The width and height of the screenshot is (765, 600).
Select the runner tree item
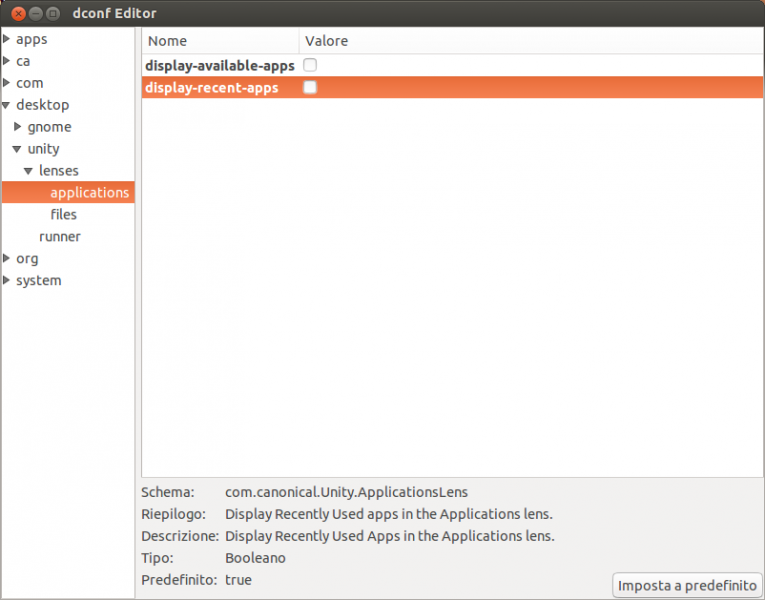click(x=60, y=237)
